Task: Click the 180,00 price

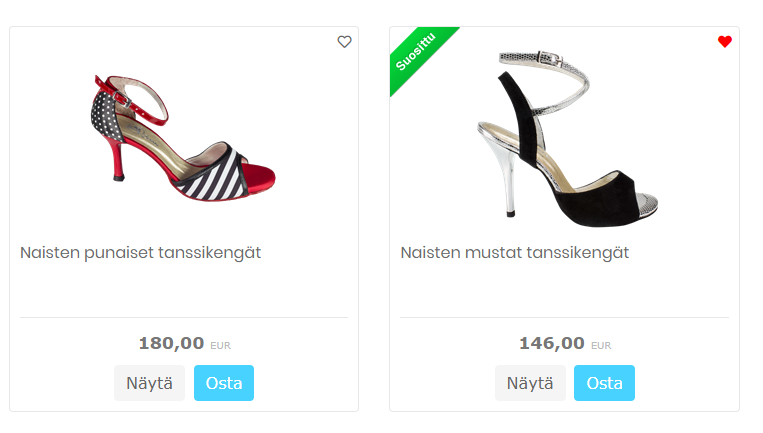Action: tap(171, 344)
